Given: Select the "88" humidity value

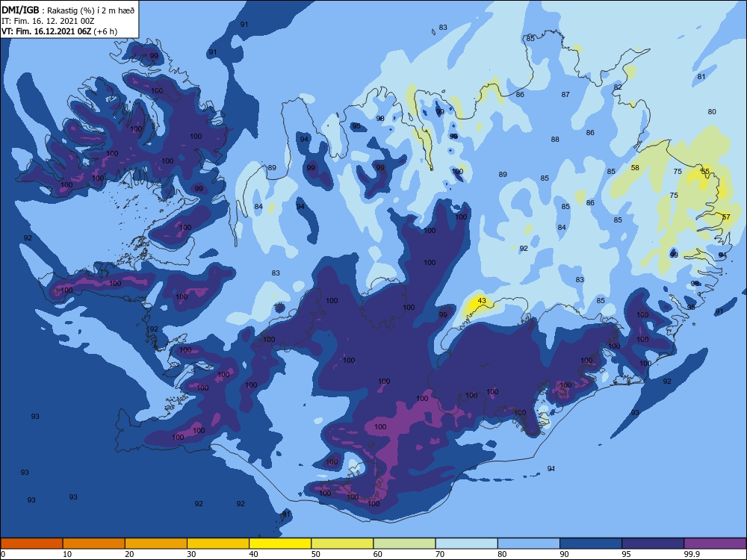Looking at the screenshot, I should pyautogui.click(x=555, y=140).
